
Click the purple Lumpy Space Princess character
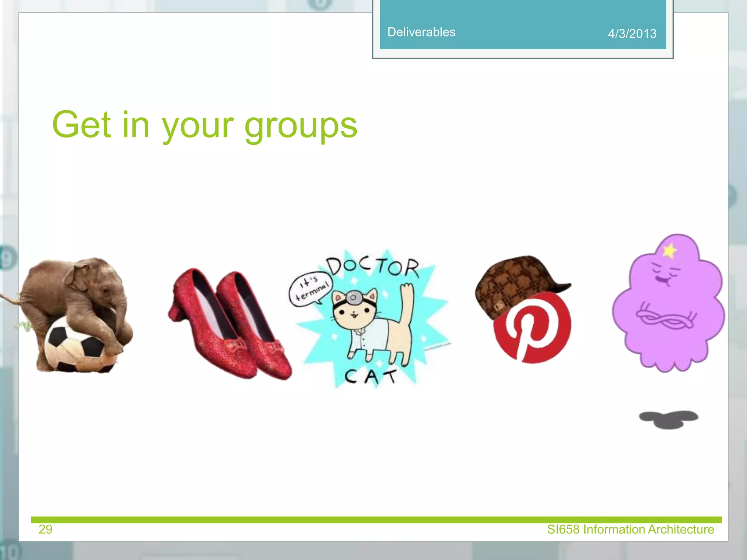(668, 303)
